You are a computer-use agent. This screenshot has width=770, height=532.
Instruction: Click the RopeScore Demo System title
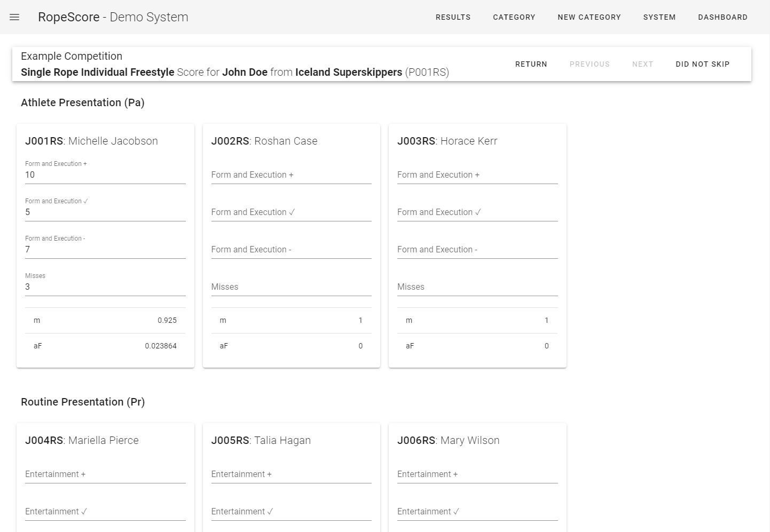(x=113, y=17)
